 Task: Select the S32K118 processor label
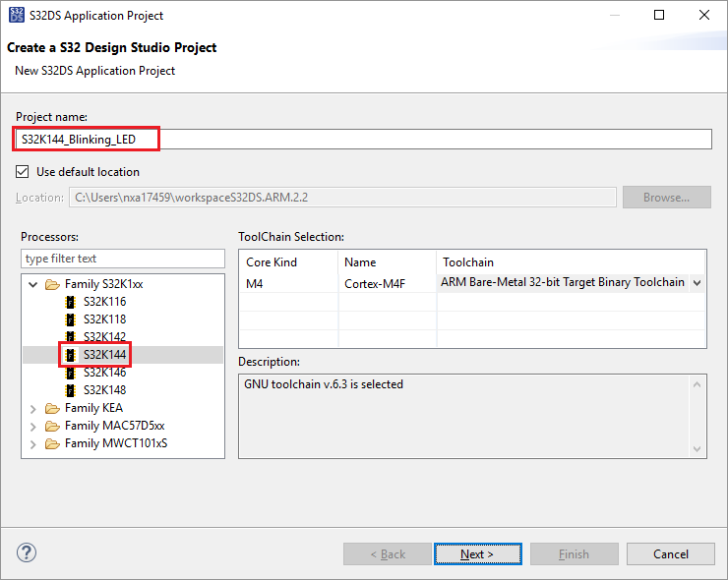pos(105,319)
